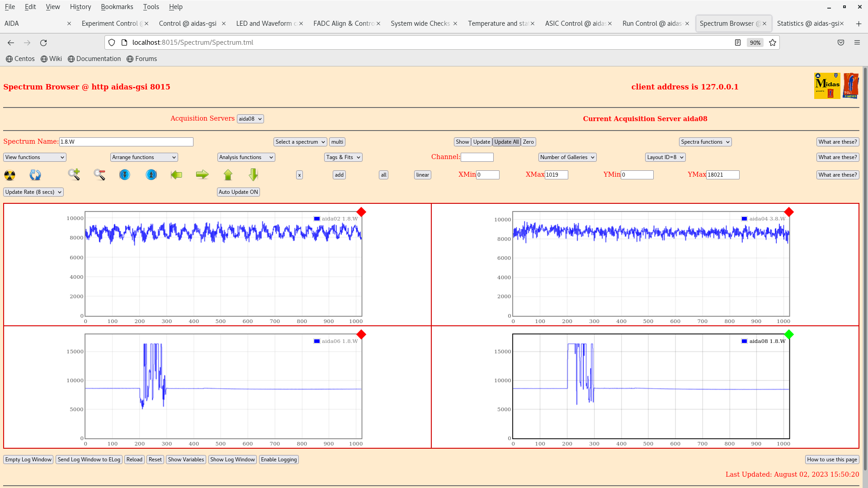
Task: Open the Bookmarks menu
Action: (x=117, y=7)
